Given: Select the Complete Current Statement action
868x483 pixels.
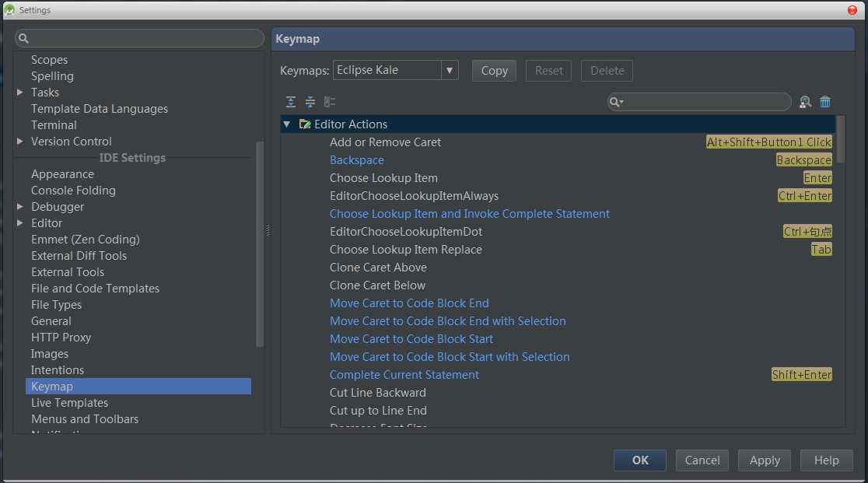Looking at the screenshot, I should pos(404,375).
